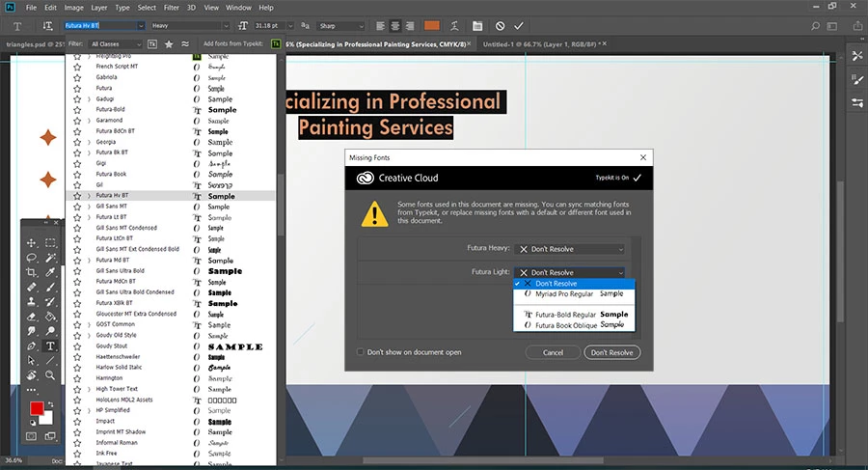Select the Brush tool
868x470 pixels.
50,287
